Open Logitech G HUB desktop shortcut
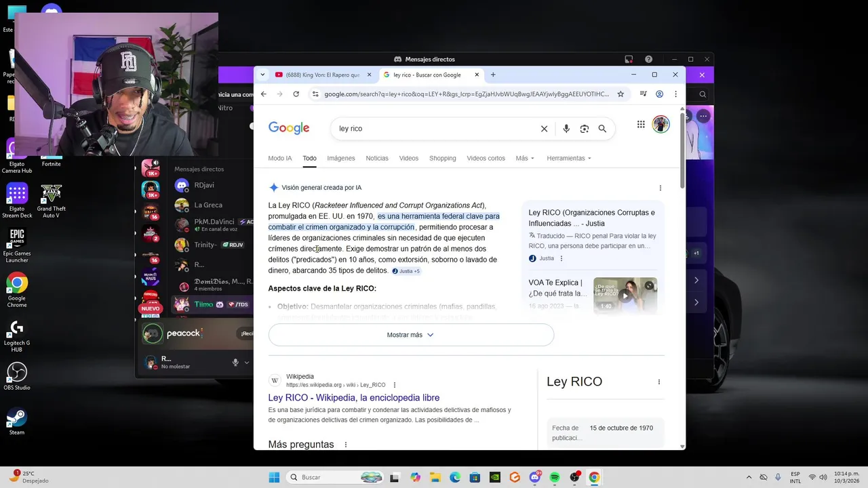The height and width of the screenshot is (488, 868). tap(17, 335)
